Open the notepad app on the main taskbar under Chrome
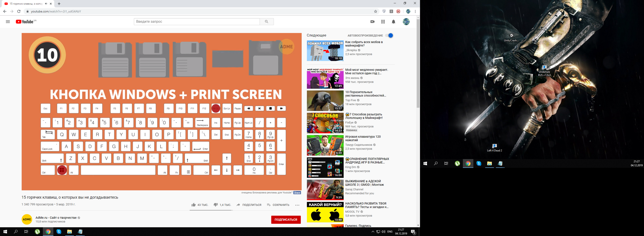 coord(80,232)
